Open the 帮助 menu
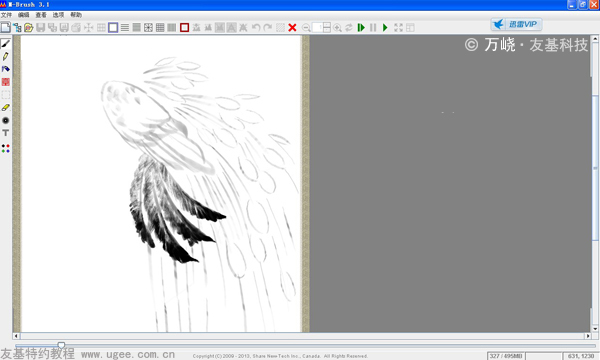 pos(76,15)
